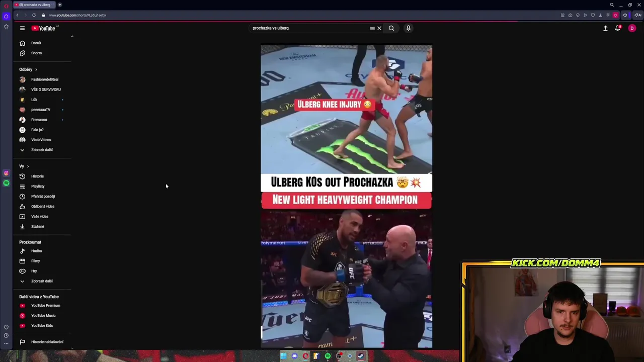Start voice search with the microphone

(409, 28)
